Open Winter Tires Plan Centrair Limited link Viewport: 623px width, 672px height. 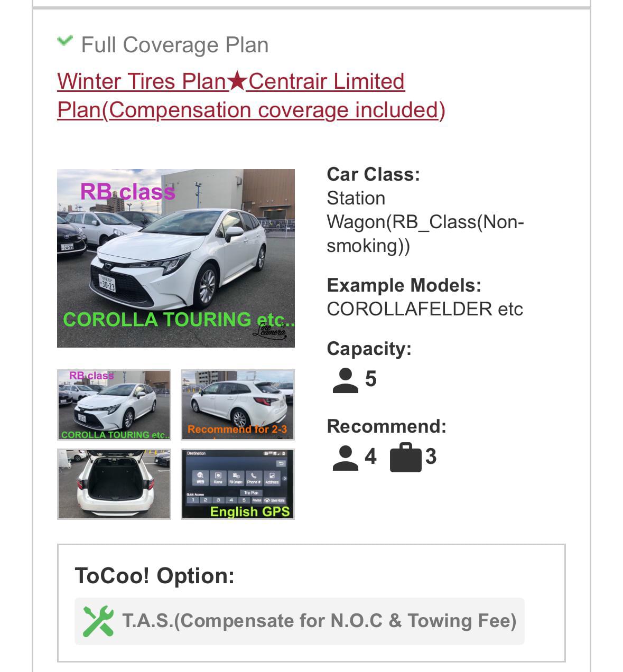pyautogui.click(x=251, y=96)
